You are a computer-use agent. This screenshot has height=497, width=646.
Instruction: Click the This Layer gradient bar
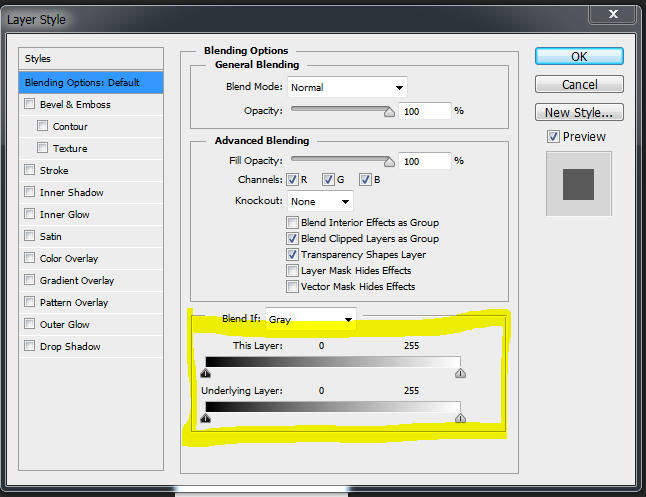pos(333,362)
